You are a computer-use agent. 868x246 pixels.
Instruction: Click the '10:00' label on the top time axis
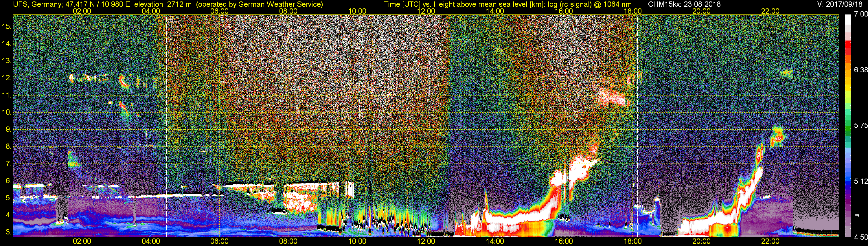[x=357, y=11]
